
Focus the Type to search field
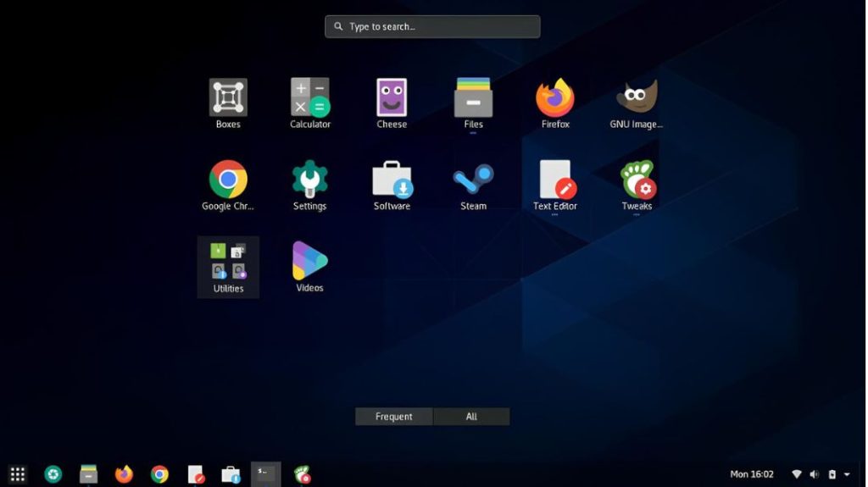click(432, 26)
